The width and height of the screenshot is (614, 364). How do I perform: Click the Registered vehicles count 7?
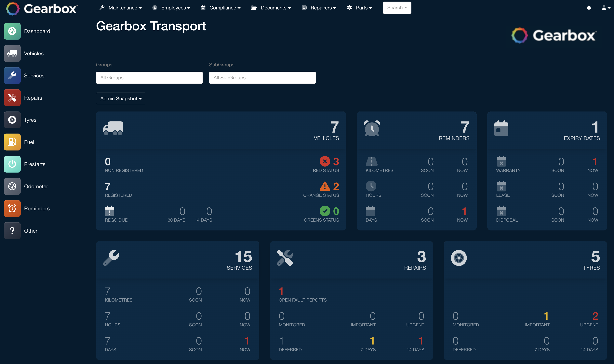click(x=108, y=186)
